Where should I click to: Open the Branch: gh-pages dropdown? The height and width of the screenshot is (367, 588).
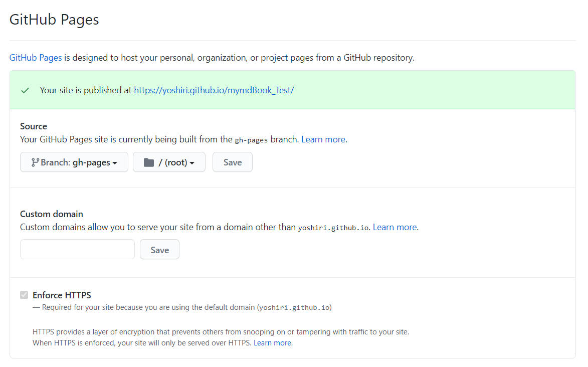click(x=74, y=162)
